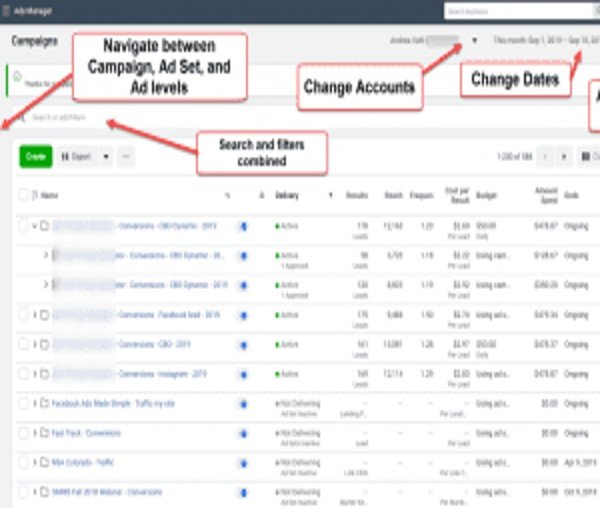The width and height of the screenshot is (600, 508).
Task: Click folder icon of CBO Dynamic campaign
Action: point(45,226)
